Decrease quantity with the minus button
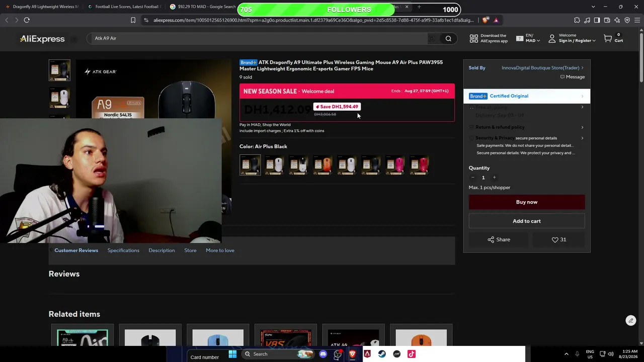Image resolution: width=644 pixels, height=362 pixels. click(472, 177)
